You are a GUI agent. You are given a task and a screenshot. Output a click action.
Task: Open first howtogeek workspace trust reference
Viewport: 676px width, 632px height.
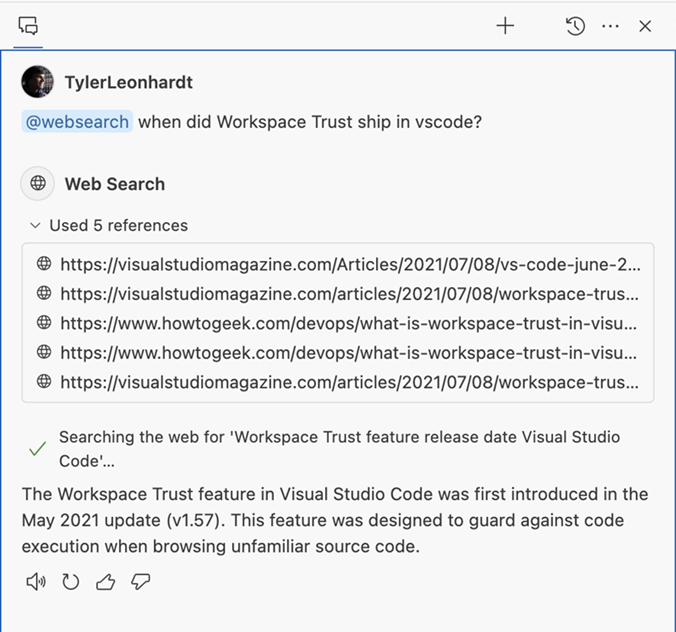pos(350,323)
